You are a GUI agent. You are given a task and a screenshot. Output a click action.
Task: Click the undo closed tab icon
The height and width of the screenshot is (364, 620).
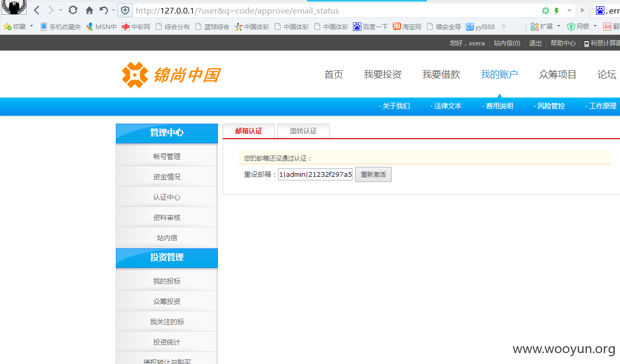point(104,10)
